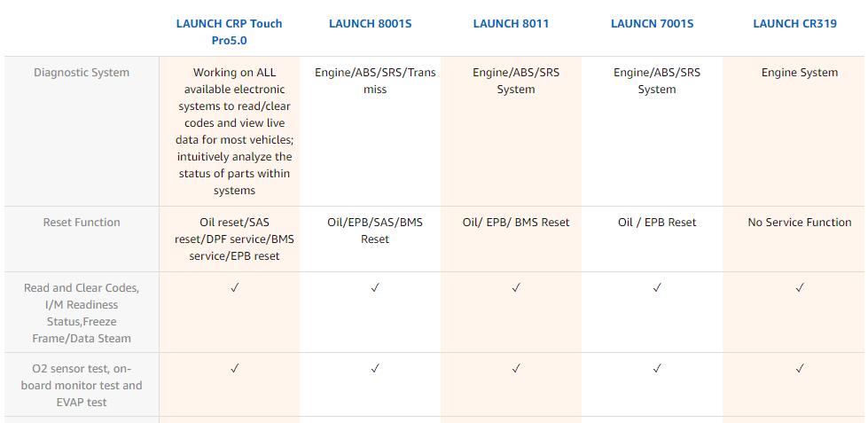This screenshot has width=868, height=423.
Task: Click the Engine/ABS/SRS/Transmiss cell for 8001S
Action: coord(375,81)
